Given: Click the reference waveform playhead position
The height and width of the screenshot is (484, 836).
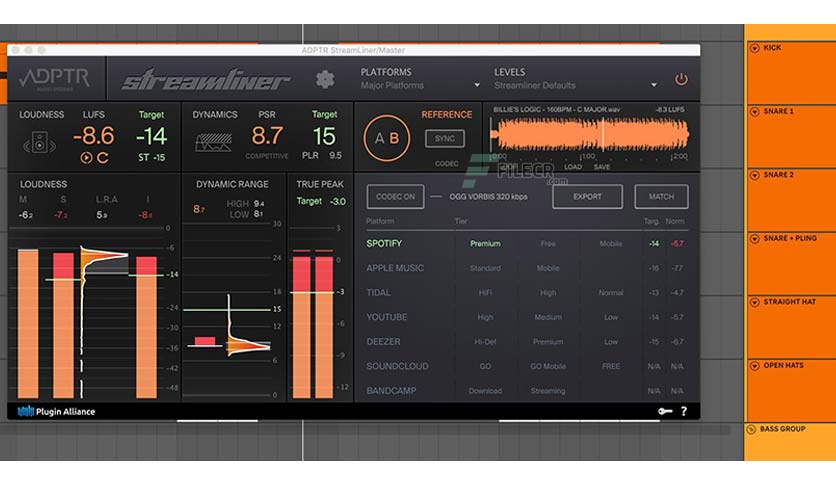Looking at the screenshot, I should pos(603,134).
